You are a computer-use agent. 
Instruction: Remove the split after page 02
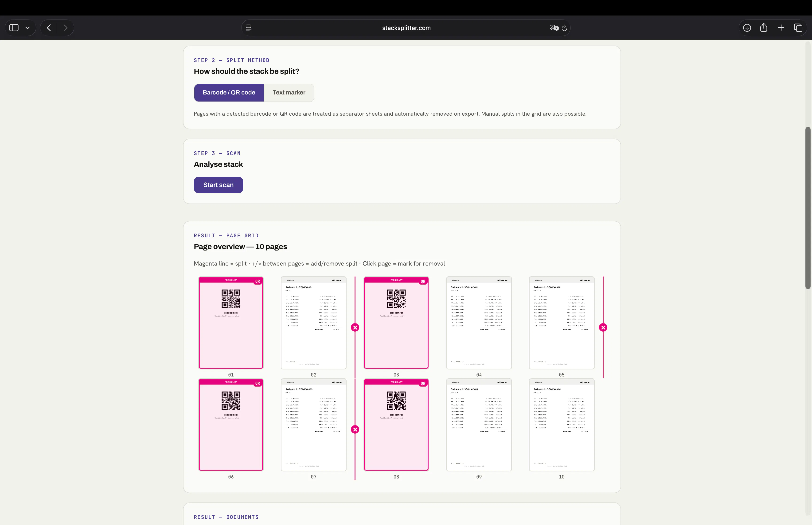355,327
